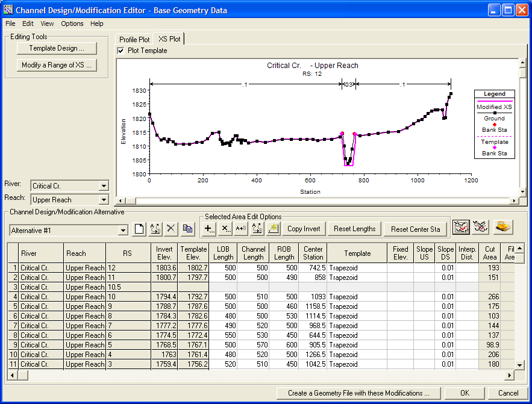Click the table's horizontal scrollbar right arrow
The image size is (532, 404).
pyautogui.click(x=510, y=375)
